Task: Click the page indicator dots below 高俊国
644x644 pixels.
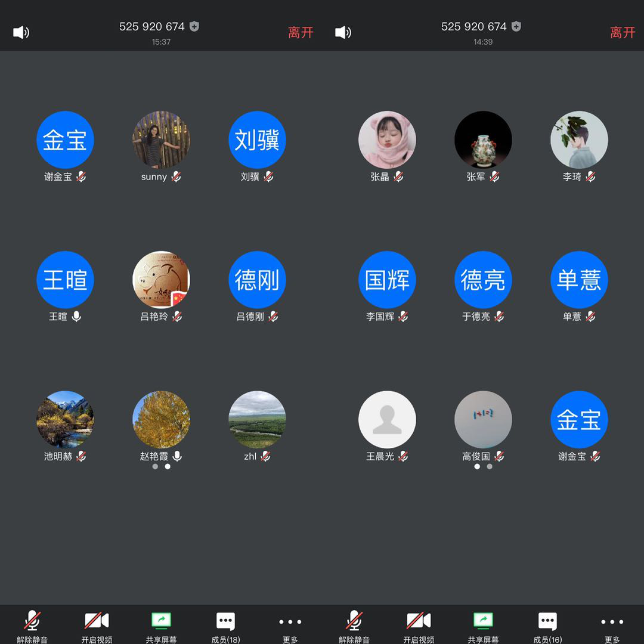Action: point(483,467)
